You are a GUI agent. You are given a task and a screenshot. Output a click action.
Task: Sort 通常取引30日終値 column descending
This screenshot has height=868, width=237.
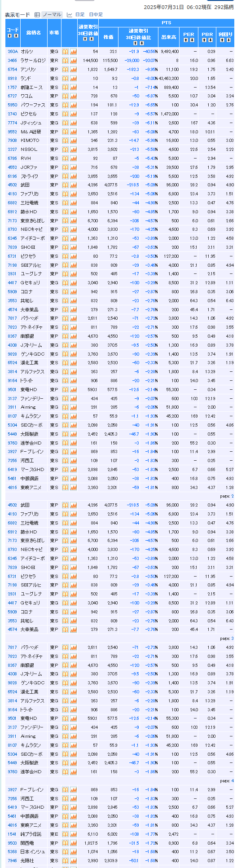click(x=91, y=39)
